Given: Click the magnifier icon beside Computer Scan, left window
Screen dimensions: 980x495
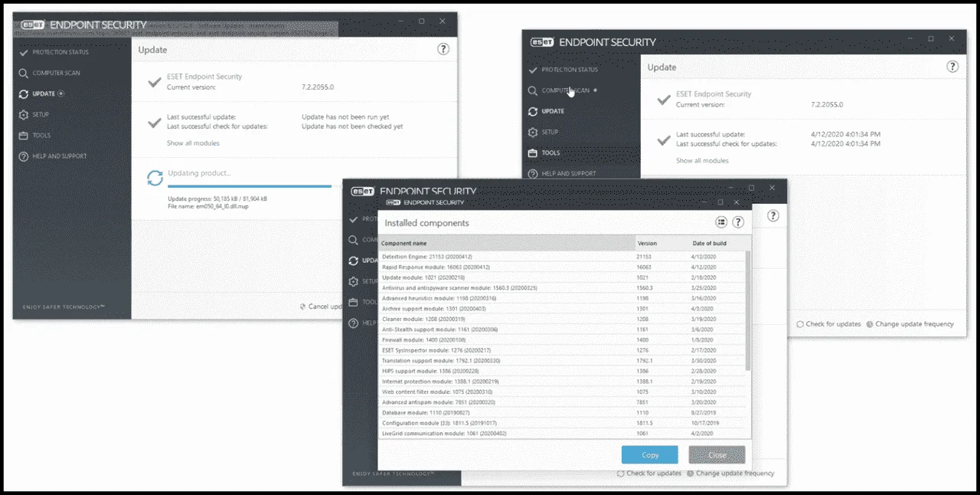Looking at the screenshot, I should [24, 73].
